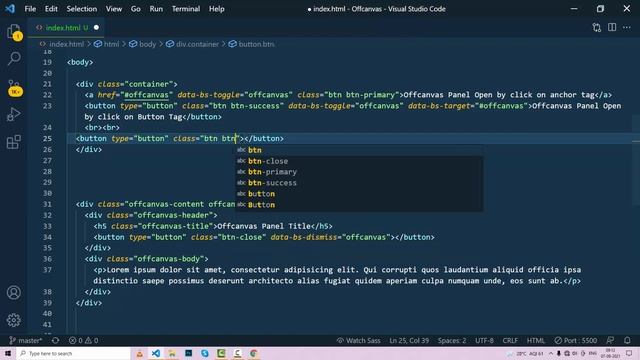Change encoding via UTF-8 indicator

coord(484,340)
